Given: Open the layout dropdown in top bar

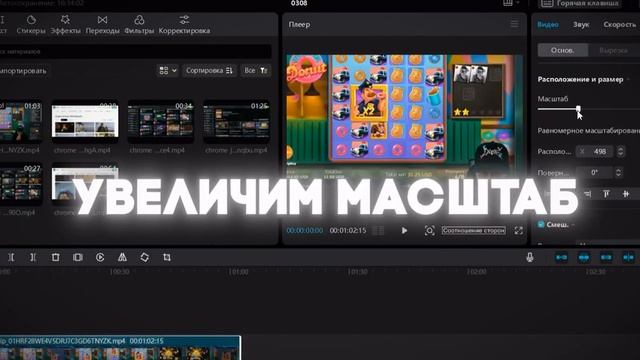Looking at the screenshot, I should coord(511,3).
